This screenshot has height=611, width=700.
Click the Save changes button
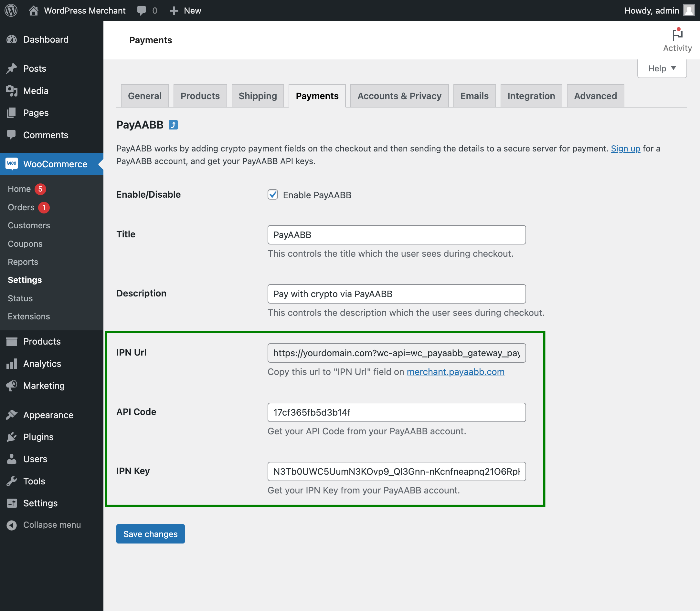[x=151, y=534]
